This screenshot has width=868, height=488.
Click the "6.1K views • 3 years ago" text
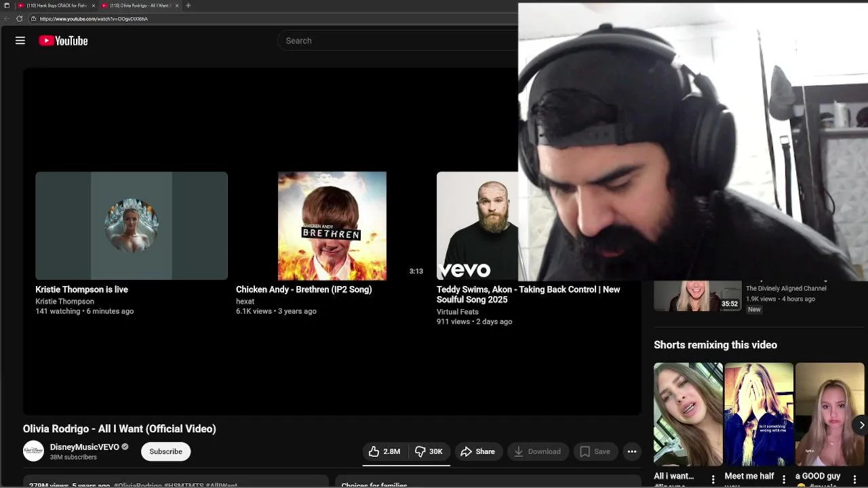tap(276, 311)
